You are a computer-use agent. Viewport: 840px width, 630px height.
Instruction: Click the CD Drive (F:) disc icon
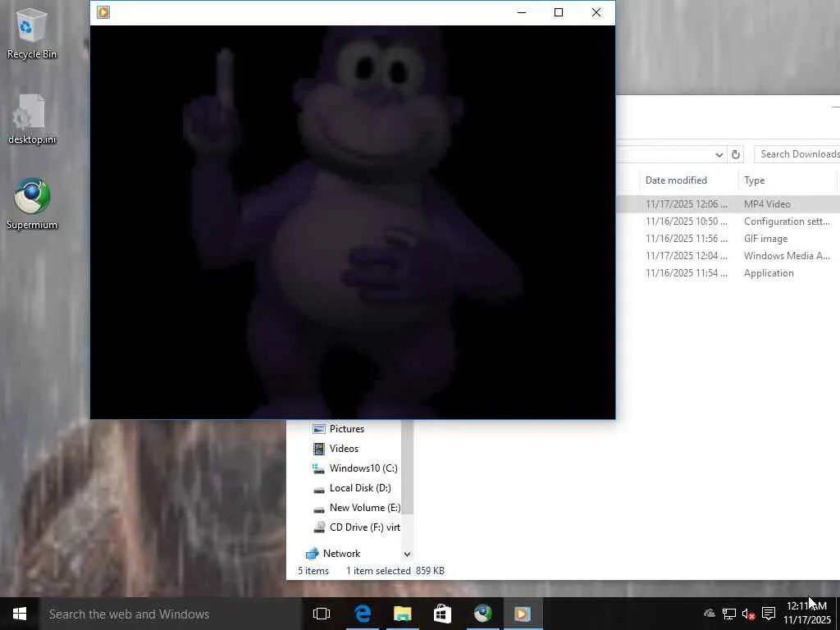pos(319,527)
